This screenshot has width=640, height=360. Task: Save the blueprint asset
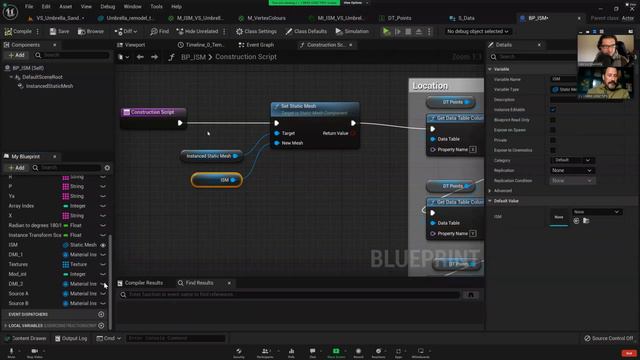click(60, 31)
